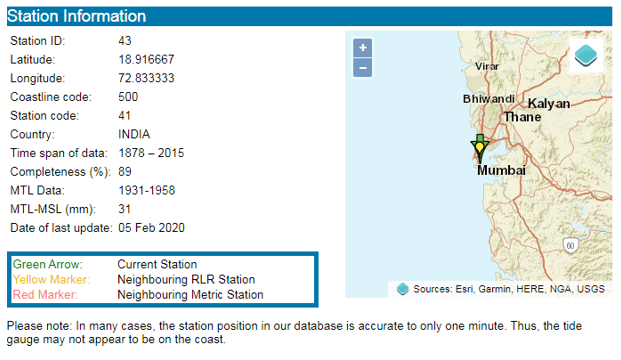Click the latitude value 18.916667

146,59
